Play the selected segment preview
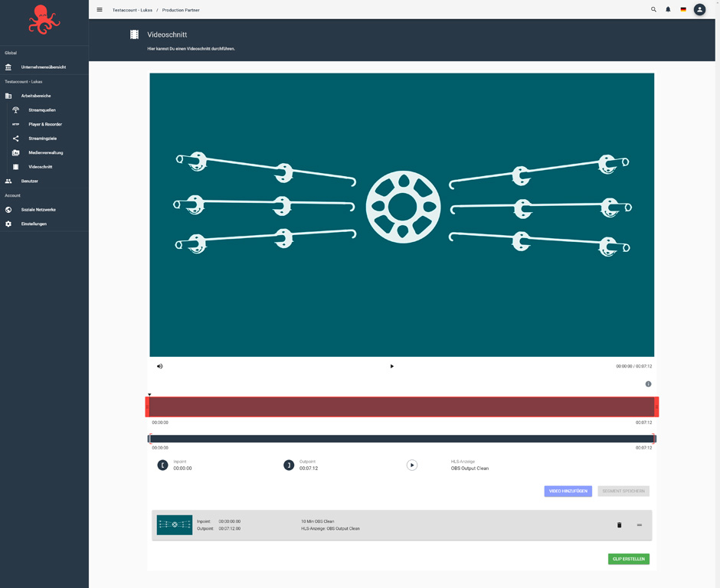The image size is (720, 588). pyautogui.click(x=412, y=465)
